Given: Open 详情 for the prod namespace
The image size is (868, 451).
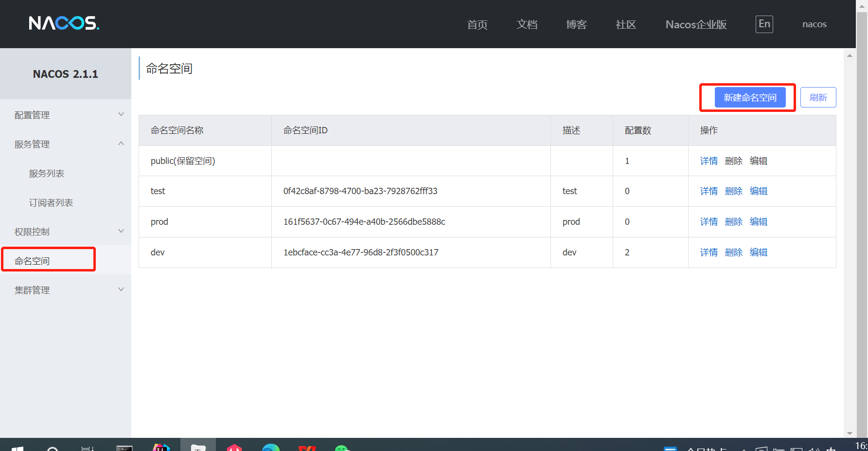Looking at the screenshot, I should point(709,222).
